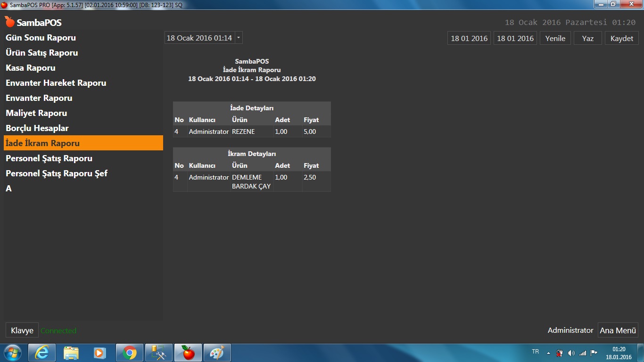Open SambaPOS from the taskbar apple icon
Viewport: 644px width, 362px height.
188,353
